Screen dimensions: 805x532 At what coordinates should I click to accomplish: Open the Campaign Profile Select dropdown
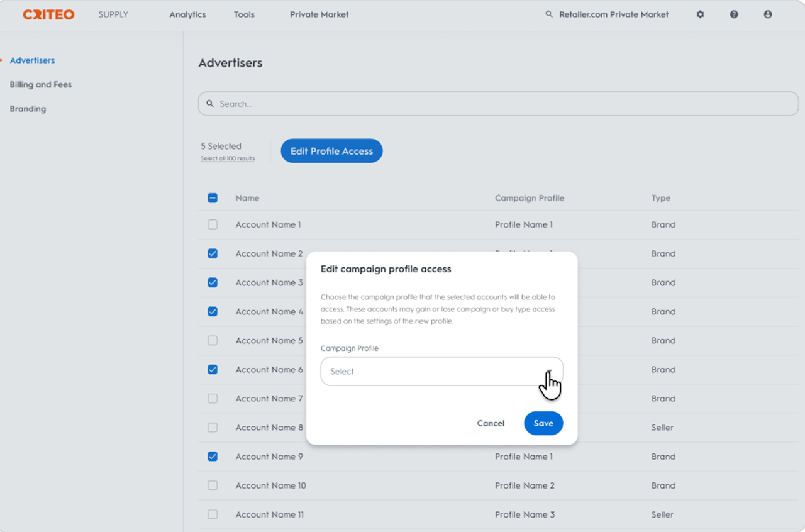441,371
